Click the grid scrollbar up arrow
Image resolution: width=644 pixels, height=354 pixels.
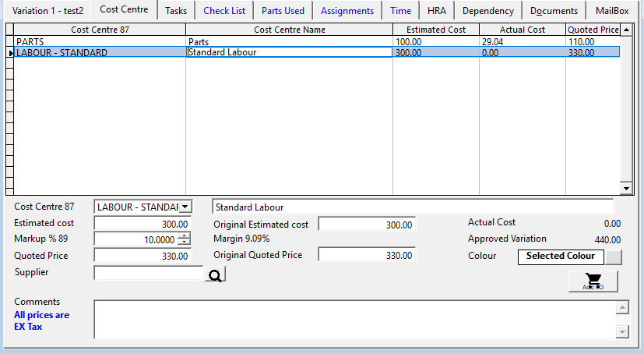[625, 30]
